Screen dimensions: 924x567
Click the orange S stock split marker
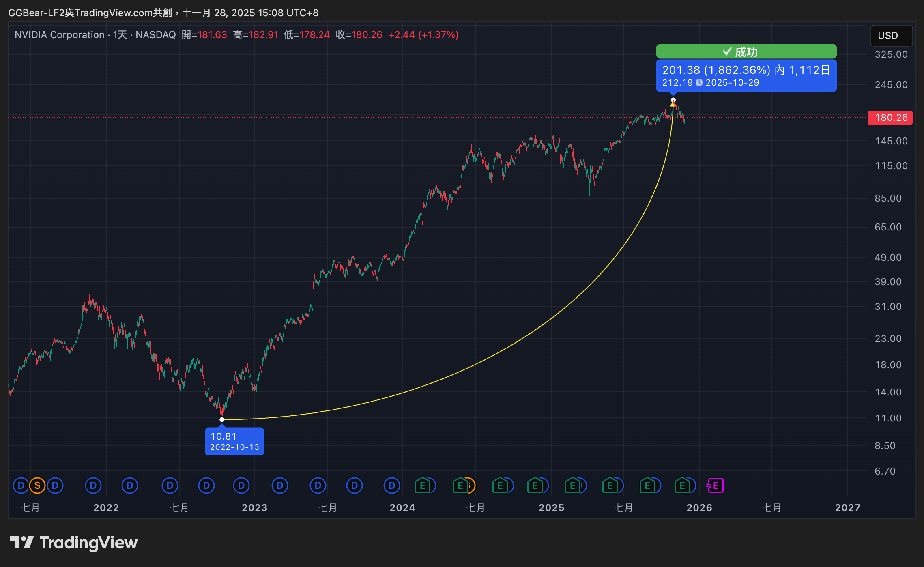click(x=37, y=485)
